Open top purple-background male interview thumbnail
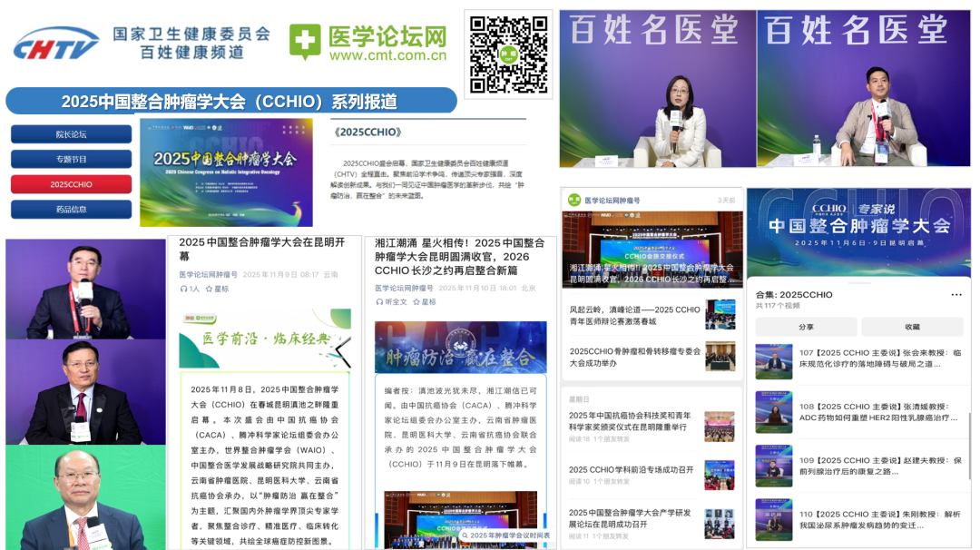This screenshot has height=550, width=980. 85,289
